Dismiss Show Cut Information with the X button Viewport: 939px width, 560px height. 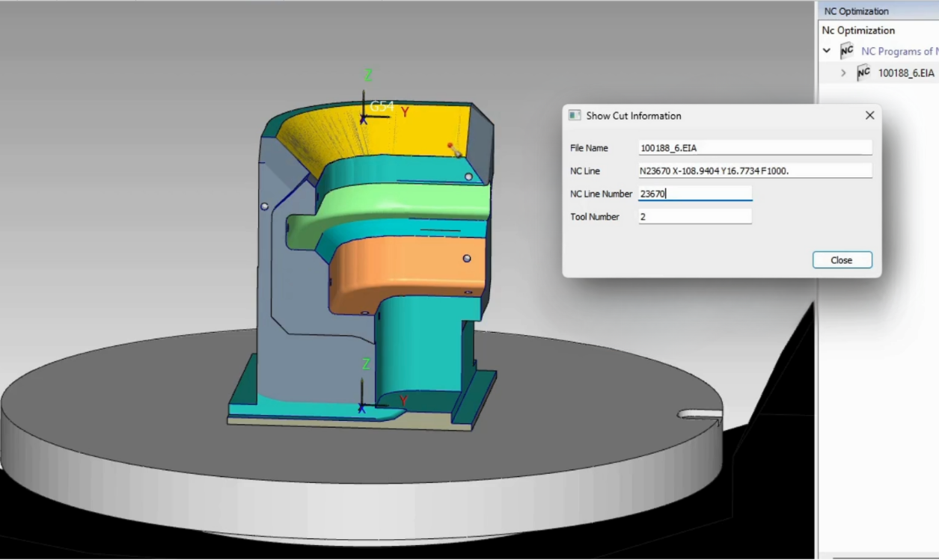pos(869,116)
